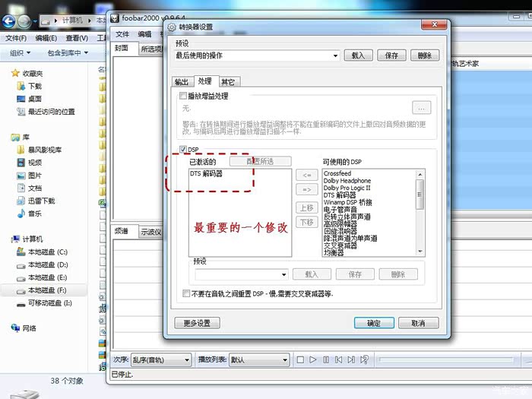Open 播放列表 默认 dropdown
532x399 pixels.
pos(259,360)
